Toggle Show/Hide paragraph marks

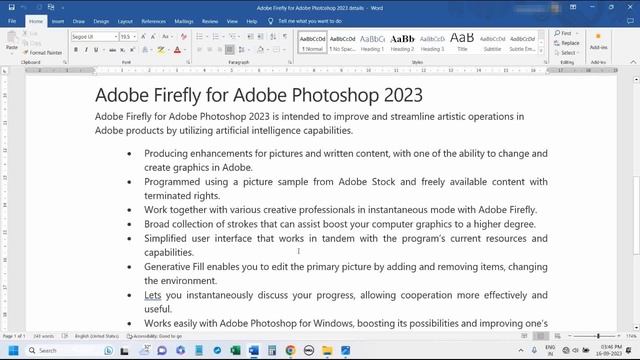285,37
